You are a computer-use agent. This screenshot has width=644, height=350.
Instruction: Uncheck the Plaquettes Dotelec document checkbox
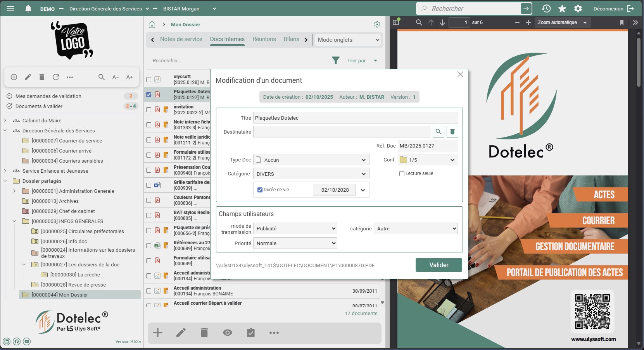pos(148,94)
